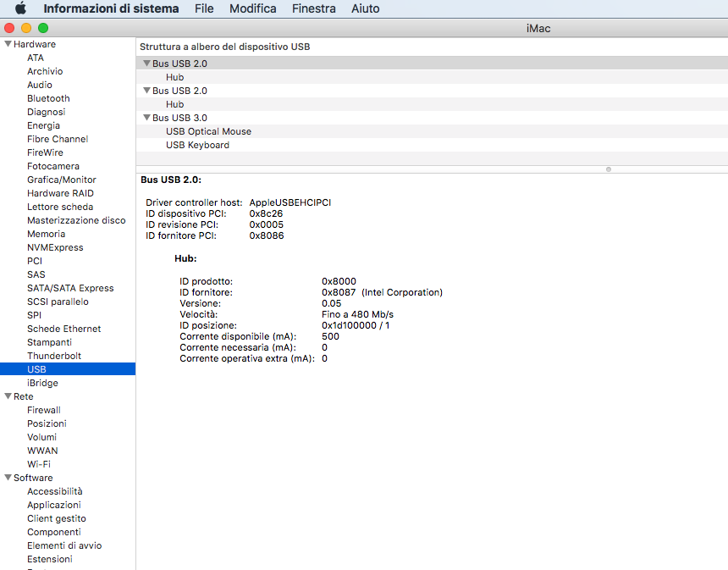Open the Finestra menu
Screen dimensions: 728x570
pyautogui.click(x=313, y=8)
